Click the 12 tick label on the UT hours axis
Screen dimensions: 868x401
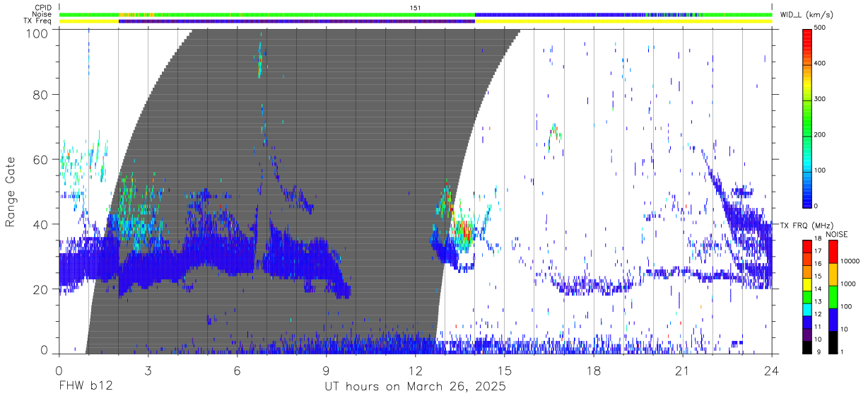pyautogui.click(x=415, y=369)
